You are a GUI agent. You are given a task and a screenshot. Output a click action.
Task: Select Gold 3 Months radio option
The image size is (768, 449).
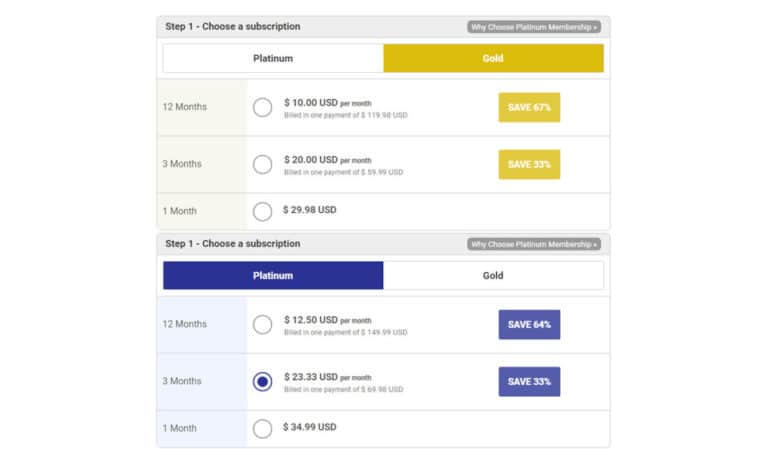click(x=263, y=165)
